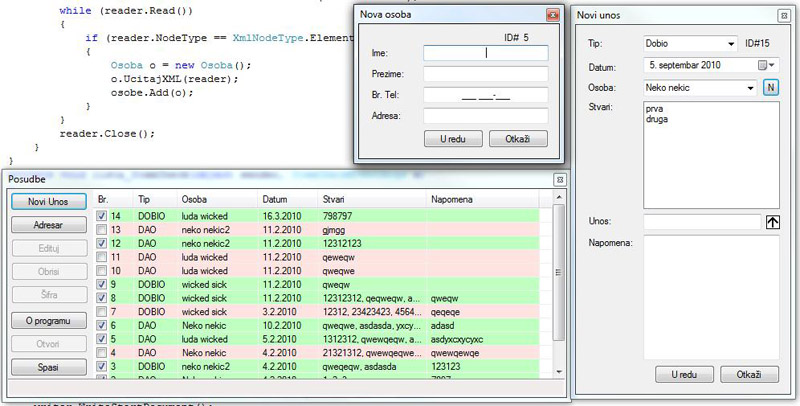Viewport: 800px width, 406px height.
Task: Click 'adasd' note in row 6
Action: 442,325
